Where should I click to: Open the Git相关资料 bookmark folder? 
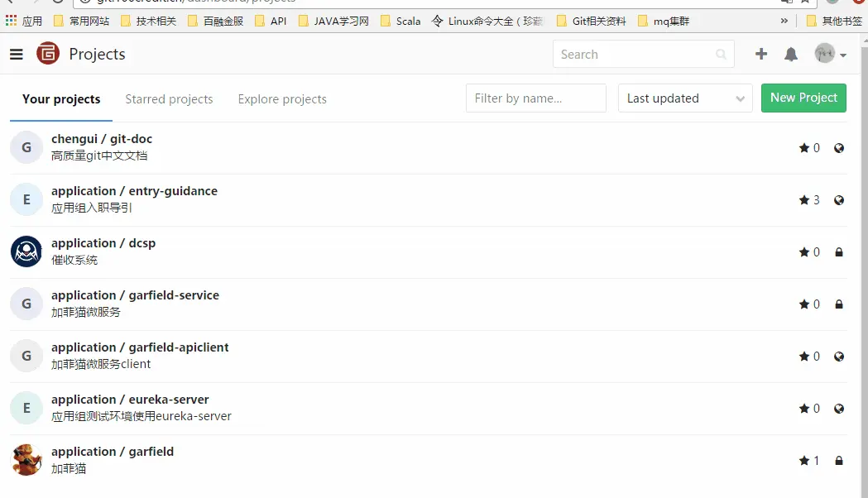pos(591,21)
